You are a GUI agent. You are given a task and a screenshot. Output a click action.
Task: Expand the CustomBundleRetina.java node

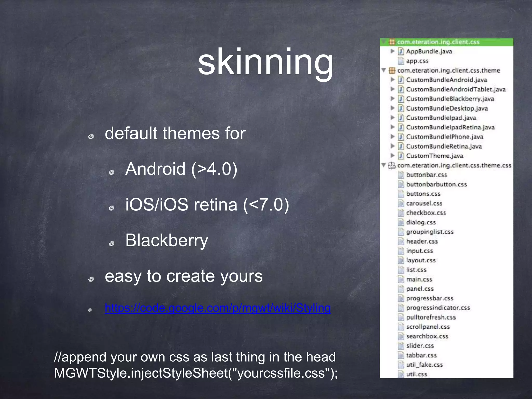point(393,146)
